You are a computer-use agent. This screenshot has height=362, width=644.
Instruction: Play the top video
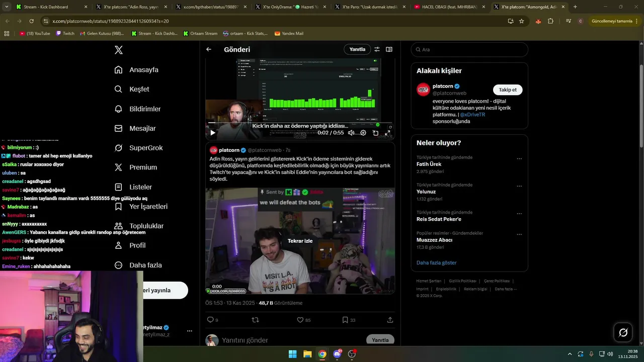212,133
